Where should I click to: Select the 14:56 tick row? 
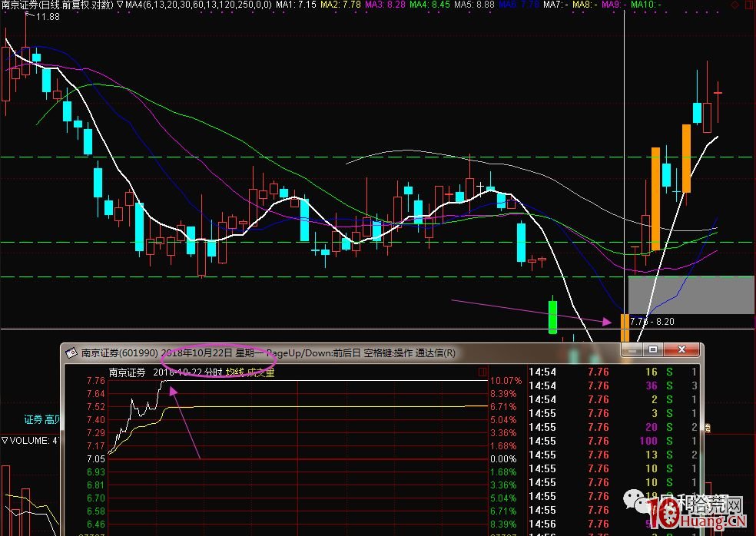(613, 524)
